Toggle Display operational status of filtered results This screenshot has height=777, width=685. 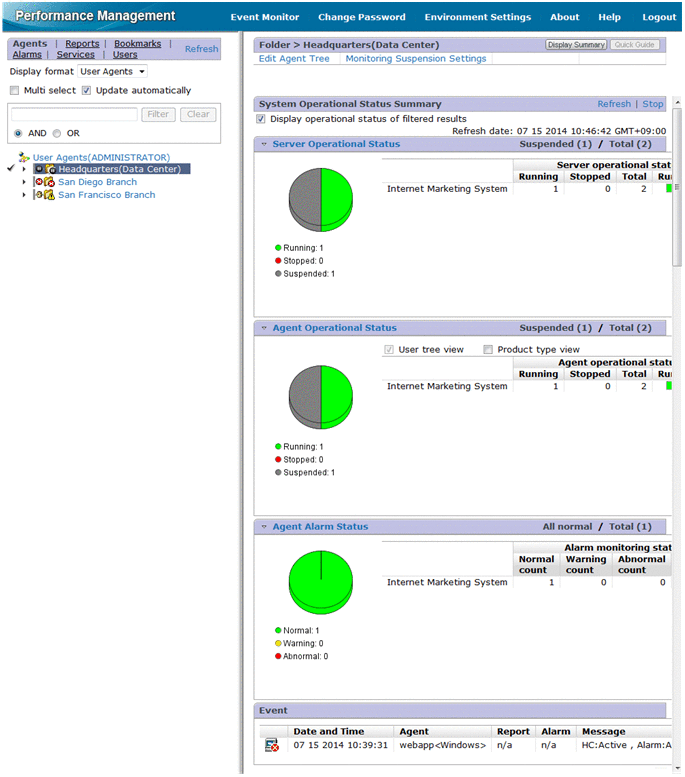(x=261, y=119)
